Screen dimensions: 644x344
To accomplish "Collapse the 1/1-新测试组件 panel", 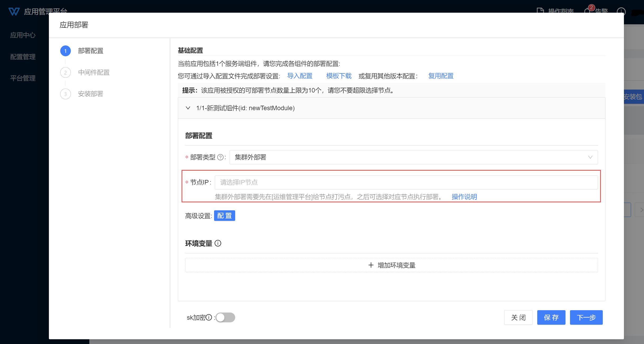I will point(188,108).
